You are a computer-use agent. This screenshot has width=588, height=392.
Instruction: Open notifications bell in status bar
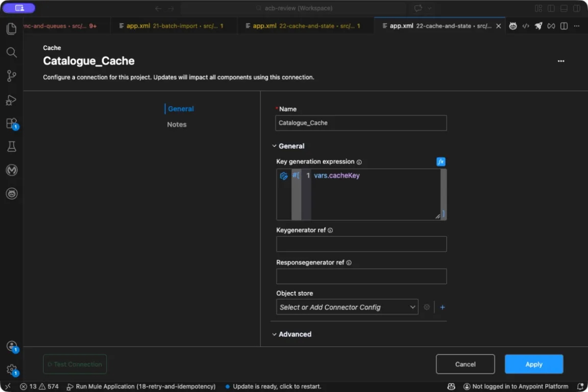point(580,386)
